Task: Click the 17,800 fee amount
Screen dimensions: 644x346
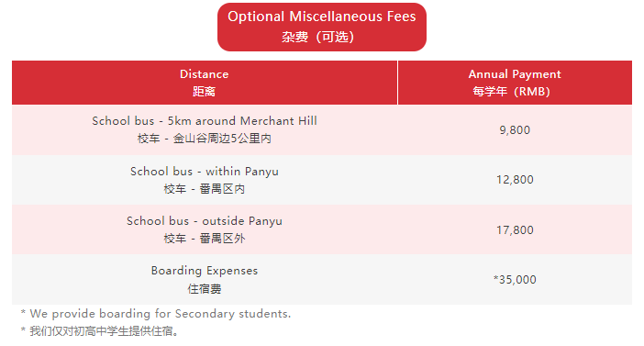Action: pos(515,229)
